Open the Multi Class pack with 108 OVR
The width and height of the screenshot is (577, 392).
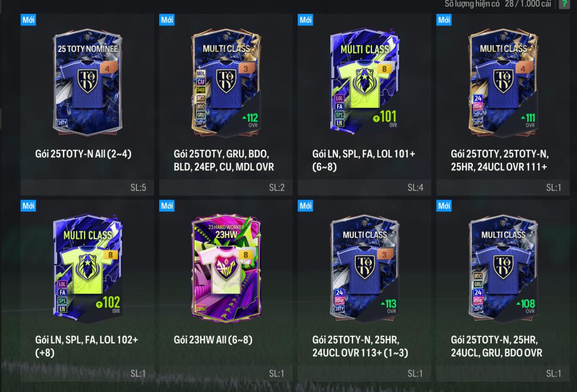(x=503, y=268)
